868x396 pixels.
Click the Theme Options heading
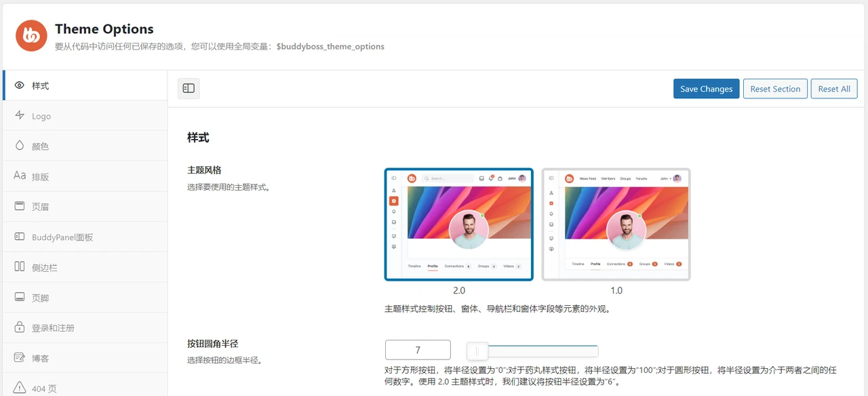coord(104,29)
